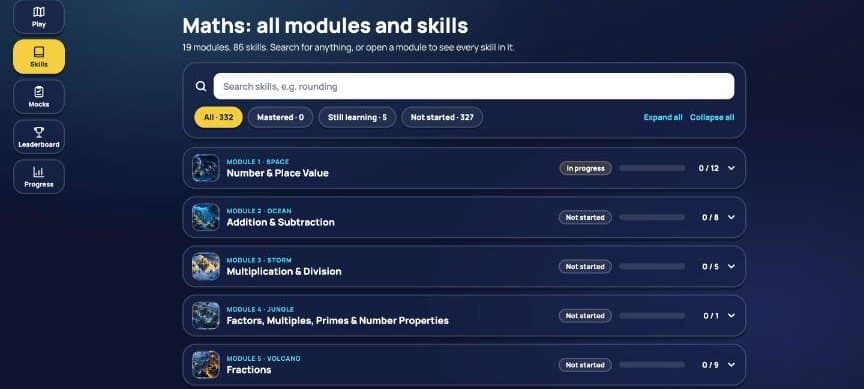Screen dimensions: 864x389
Task: Filter by Not started · 327
Action: [442, 117]
